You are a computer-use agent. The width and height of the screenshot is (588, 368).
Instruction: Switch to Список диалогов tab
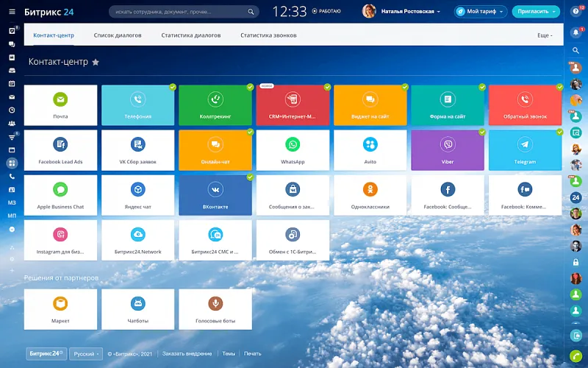[x=118, y=35]
